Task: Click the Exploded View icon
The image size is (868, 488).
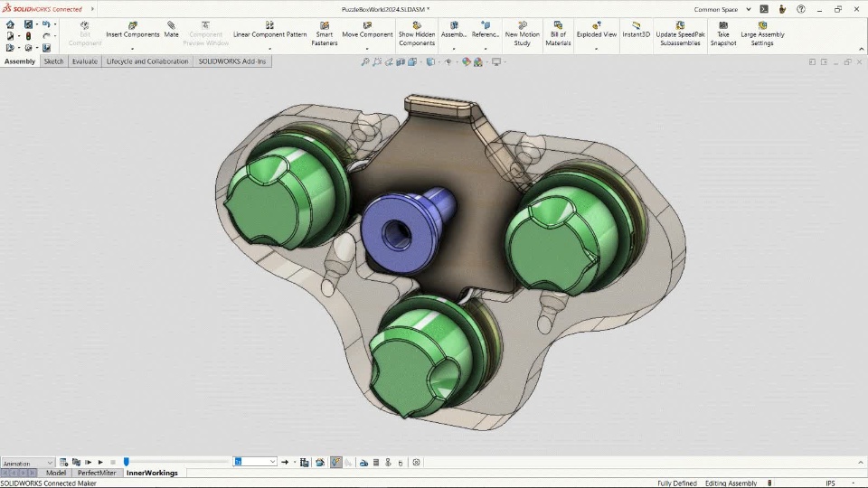Action: [x=596, y=25]
